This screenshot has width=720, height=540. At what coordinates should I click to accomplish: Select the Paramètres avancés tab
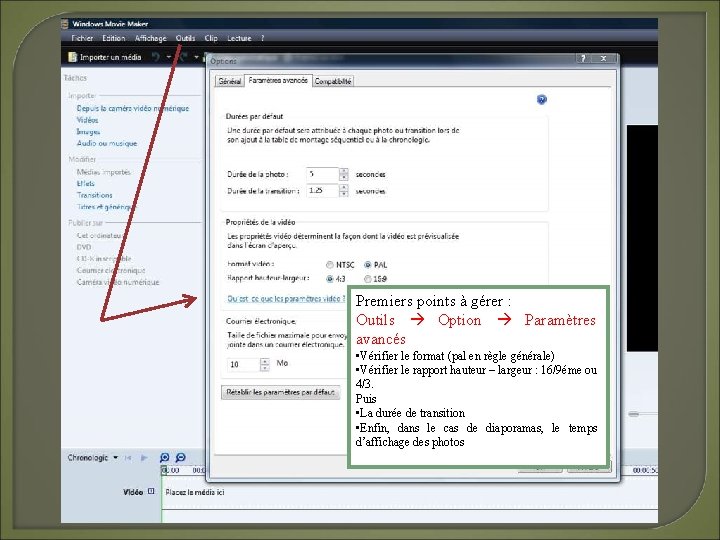(x=278, y=80)
